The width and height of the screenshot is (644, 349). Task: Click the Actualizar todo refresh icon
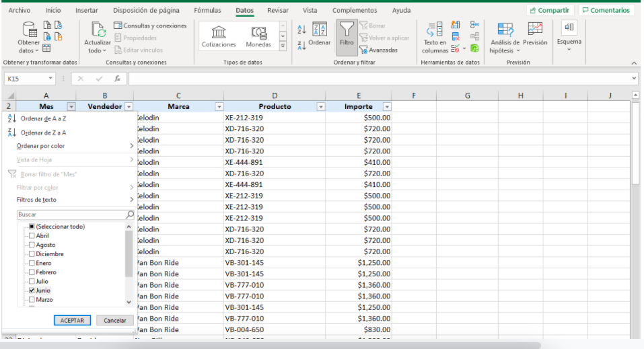pyautogui.click(x=98, y=30)
